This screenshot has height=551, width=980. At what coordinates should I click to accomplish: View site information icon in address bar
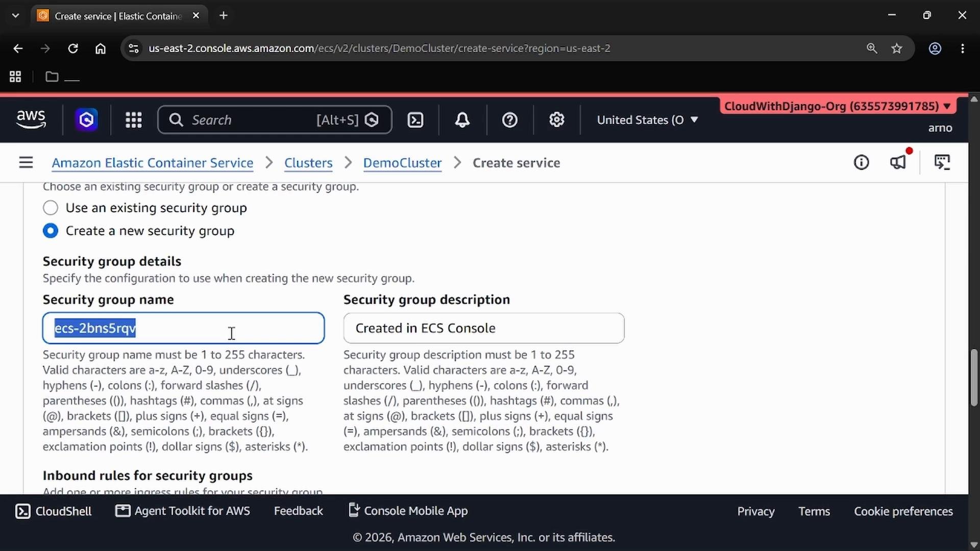click(134, 48)
